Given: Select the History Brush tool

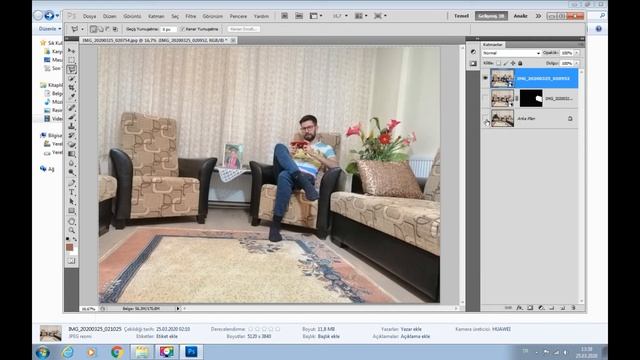Looking at the screenshot, I should pos(71,135).
